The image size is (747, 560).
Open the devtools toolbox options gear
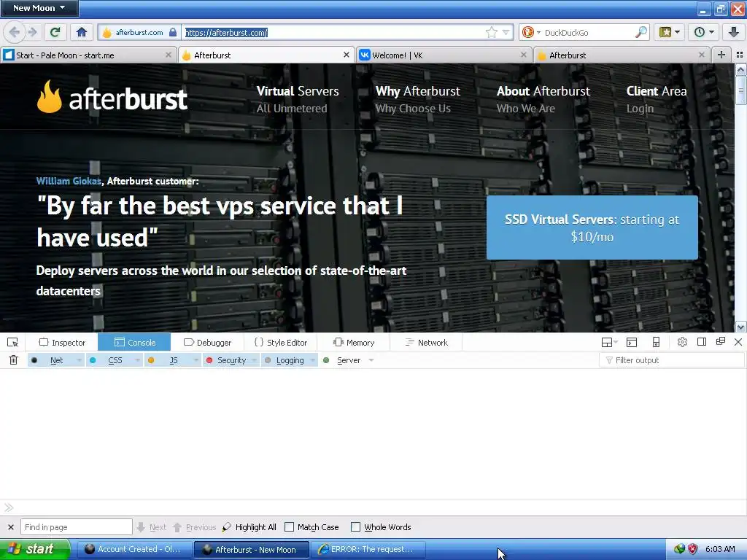point(682,343)
